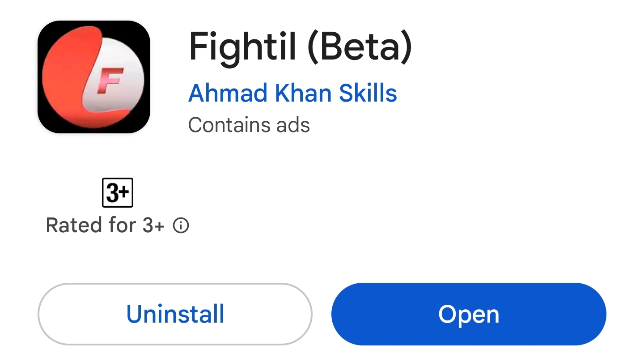This screenshot has height=362, width=644.
Task: Click the Rated for 3+ text
Action: click(x=105, y=226)
